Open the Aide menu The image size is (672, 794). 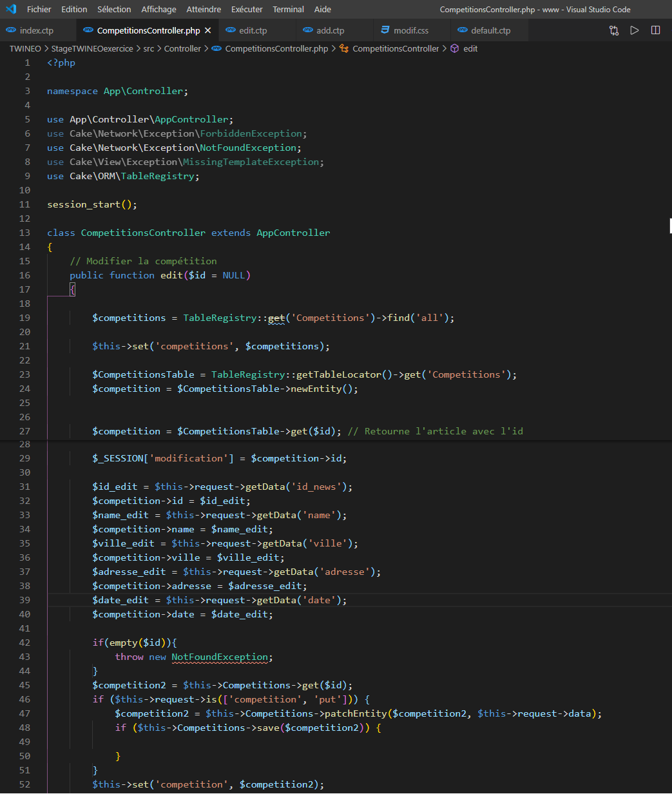pyautogui.click(x=323, y=10)
